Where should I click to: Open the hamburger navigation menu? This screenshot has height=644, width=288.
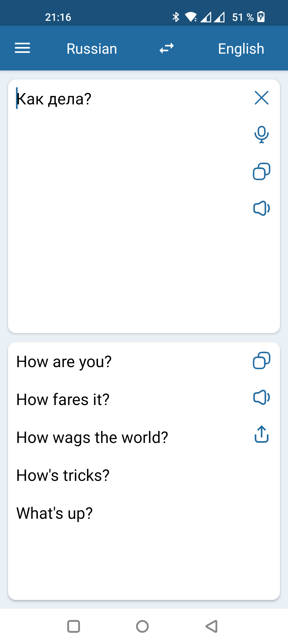tap(22, 48)
